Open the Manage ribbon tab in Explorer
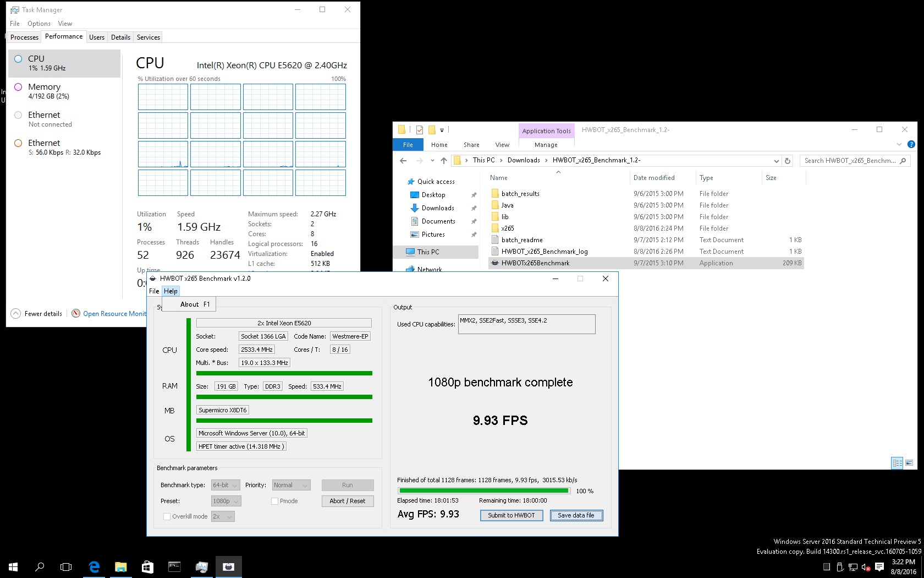924x578 pixels. tap(546, 145)
